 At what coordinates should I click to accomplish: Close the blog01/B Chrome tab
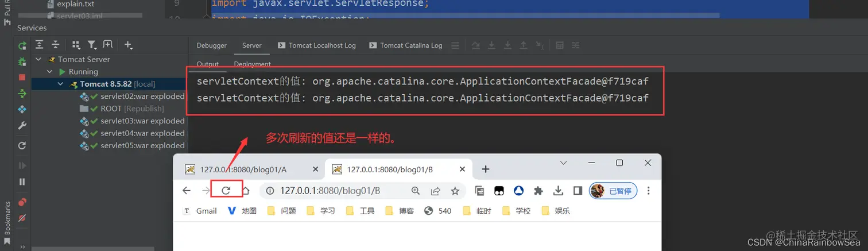(462, 169)
